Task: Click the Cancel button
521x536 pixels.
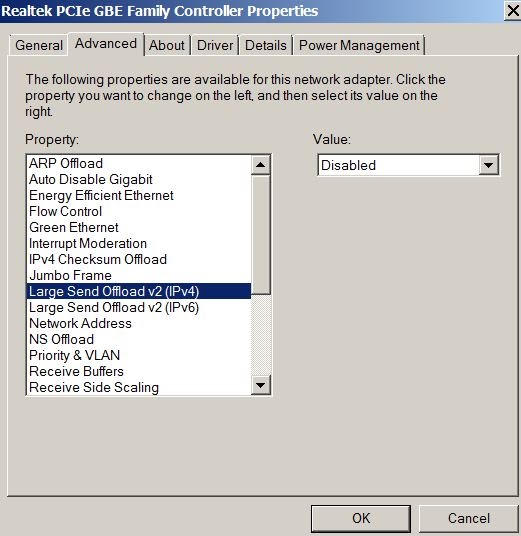Action: coord(469,518)
